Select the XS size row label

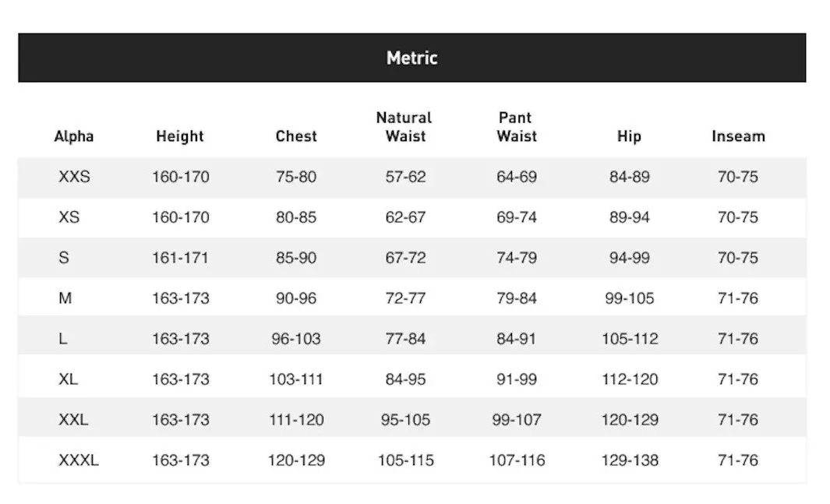coord(69,217)
